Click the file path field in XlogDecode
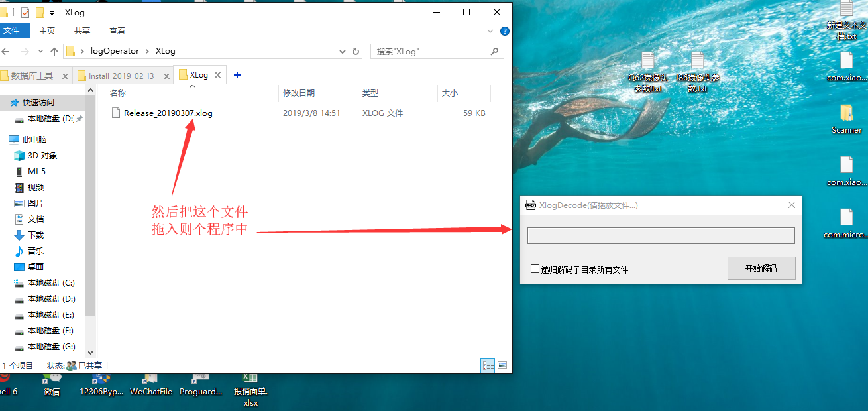The image size is (868, 411). click(661, 236)
